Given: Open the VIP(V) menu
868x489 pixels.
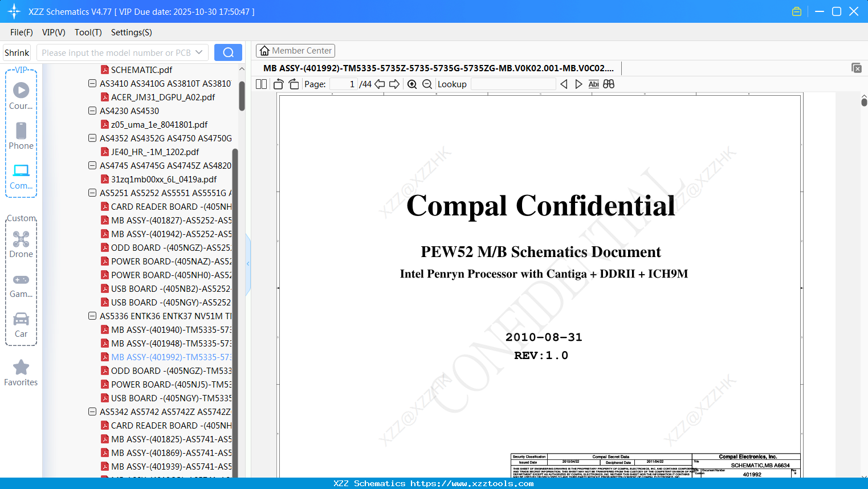Looking at the screenshot, I should [54, 32].
